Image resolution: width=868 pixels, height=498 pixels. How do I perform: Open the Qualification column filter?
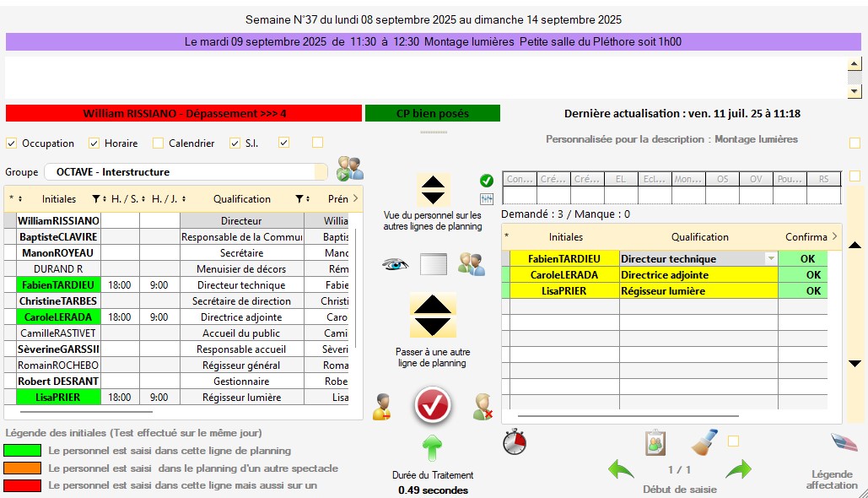click(299, 199)
